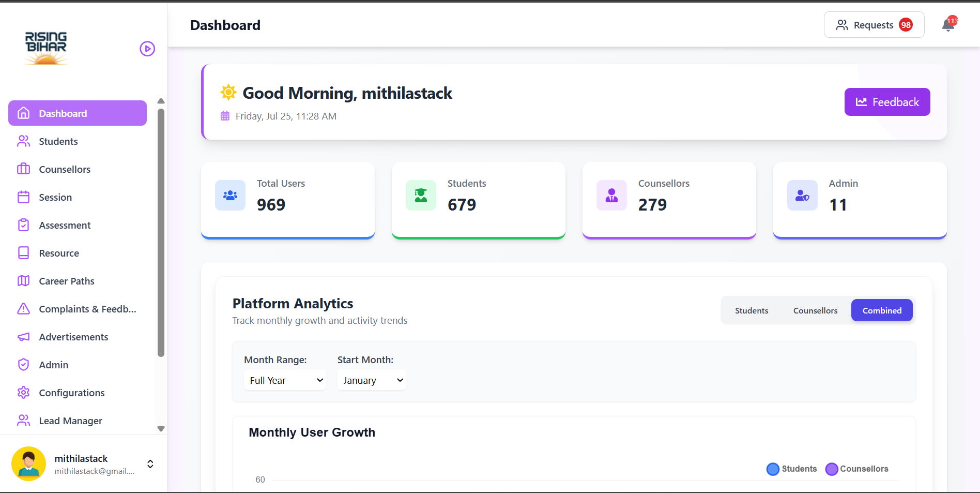Click the Students graduate icon on card
Screen dimensions: 980x493
[421, 195]
